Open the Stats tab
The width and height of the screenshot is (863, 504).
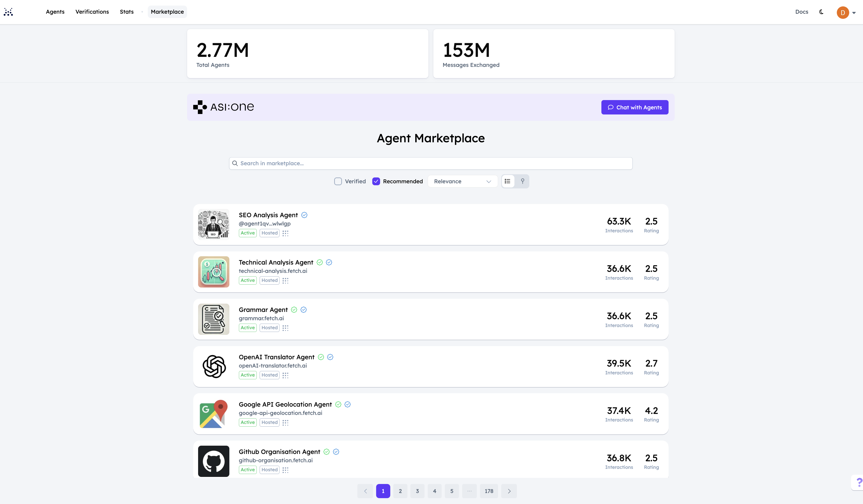click(127, 12)
